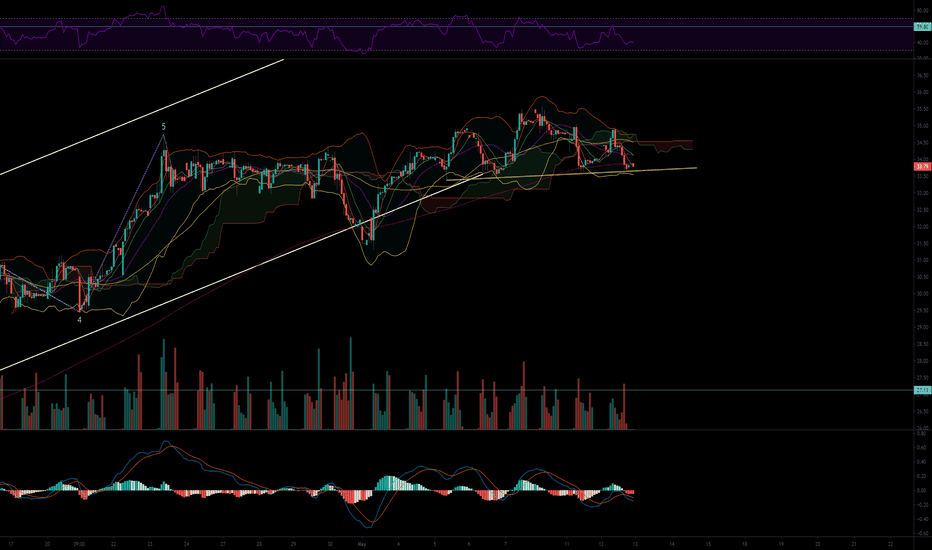Screen dimensions: 932x550
Task: Click the MACD scale label -0.20
Action: (x=921, y=505)
